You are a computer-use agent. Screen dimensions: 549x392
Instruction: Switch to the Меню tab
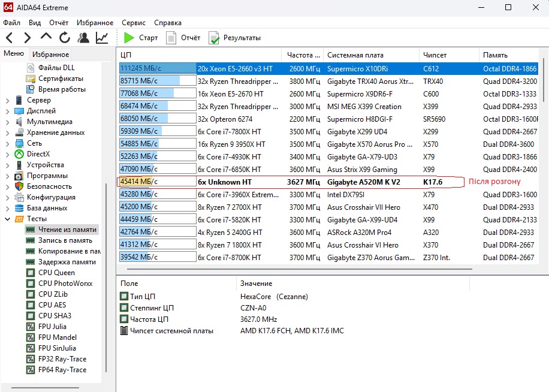(x=14, y=53)
